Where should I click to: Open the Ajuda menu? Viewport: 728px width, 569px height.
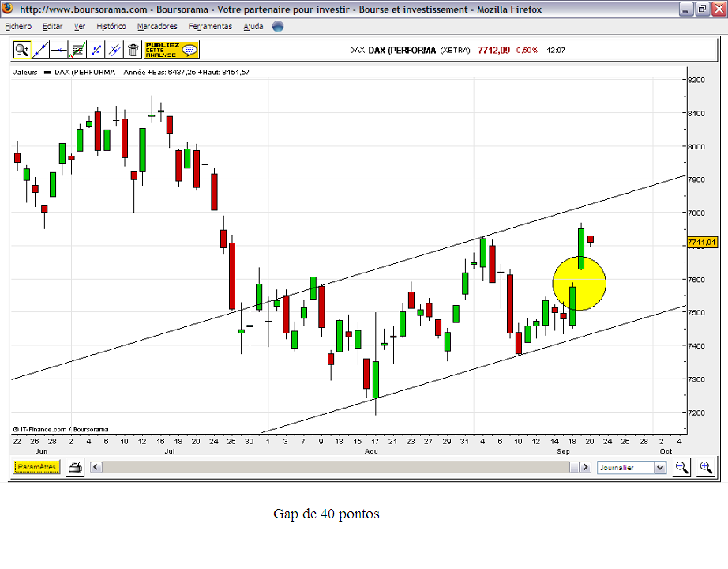pyautogui.click(x=253, y=27)
